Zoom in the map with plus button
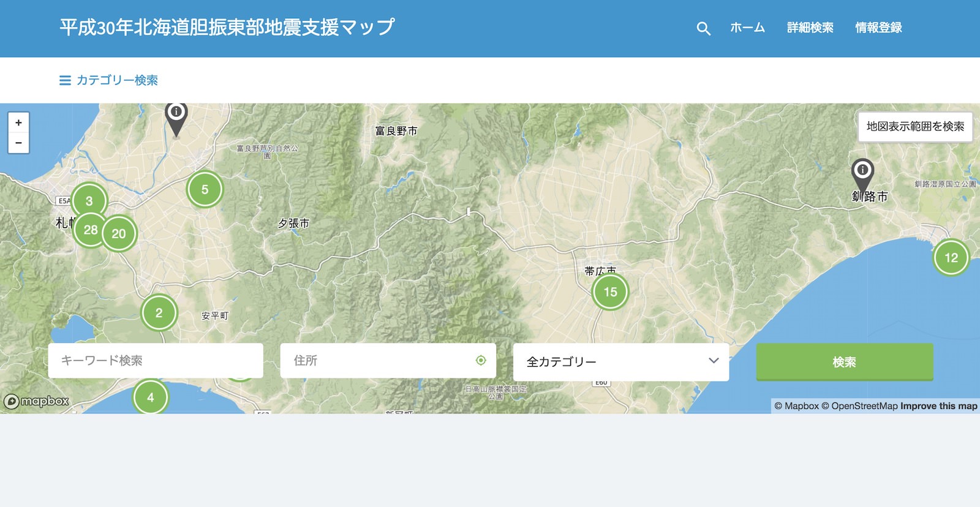Screen dimensions: 980x507 [18, 122]
